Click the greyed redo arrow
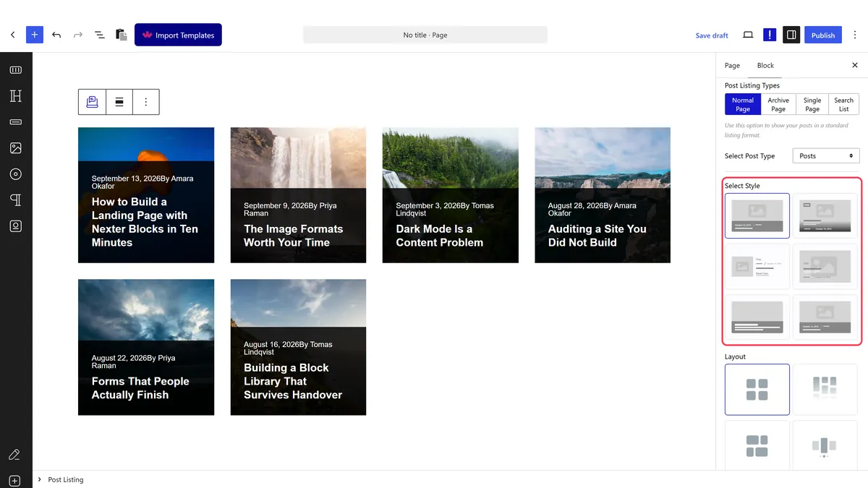The image size is (868, 488). click(x=78, y=35)
